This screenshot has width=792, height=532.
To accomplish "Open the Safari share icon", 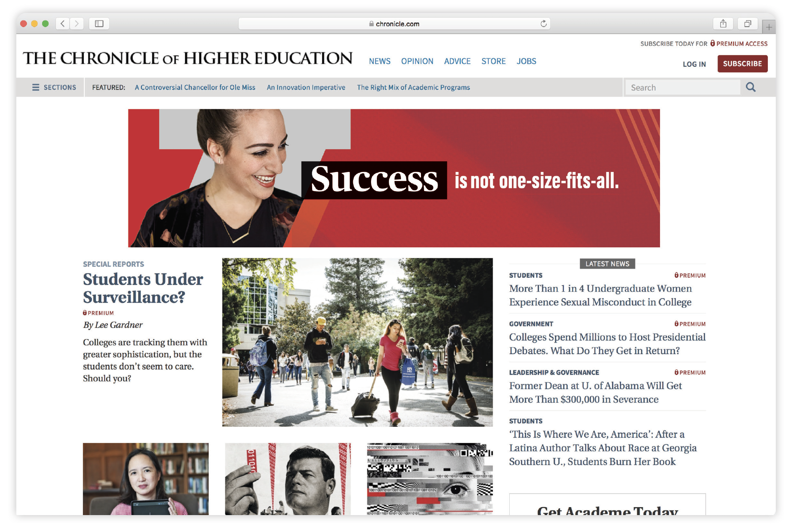I will point(723,24).
